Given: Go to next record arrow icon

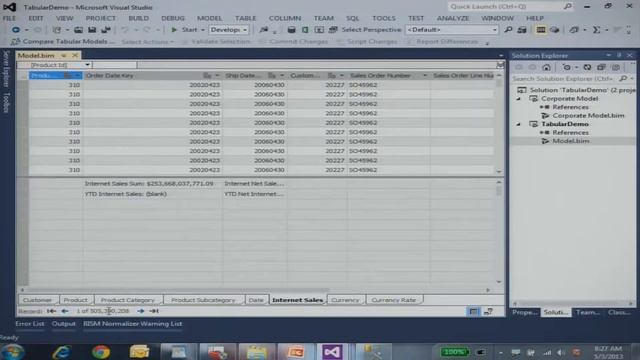Looking at the screenshot, I should pyautogui.click(x=140, y=311).
